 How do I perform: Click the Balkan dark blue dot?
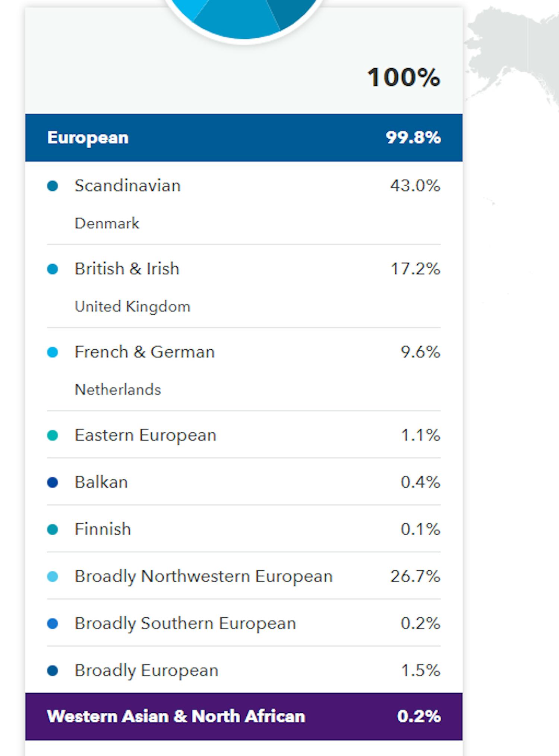click(54, 482)
